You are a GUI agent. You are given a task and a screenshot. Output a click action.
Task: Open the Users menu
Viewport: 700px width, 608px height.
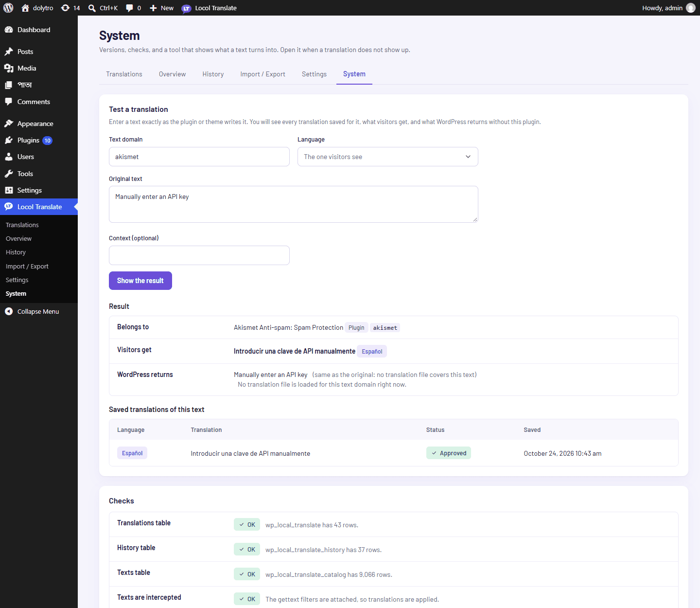(39, 157)
